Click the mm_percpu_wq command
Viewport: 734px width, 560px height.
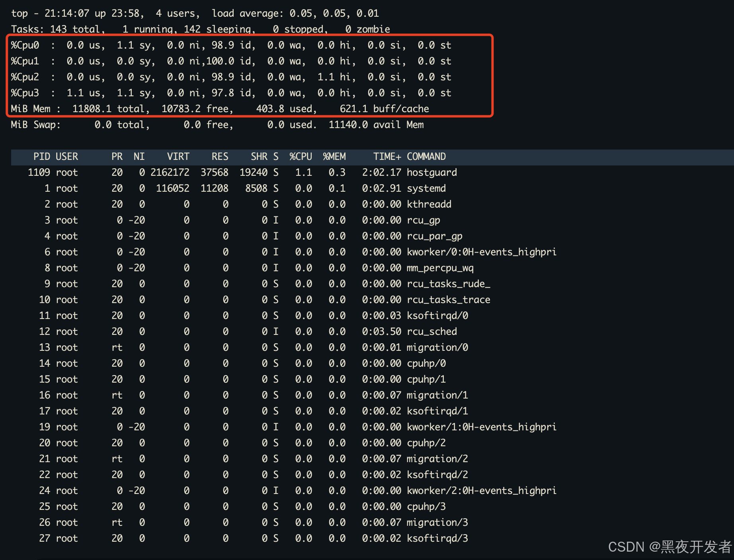440,268
